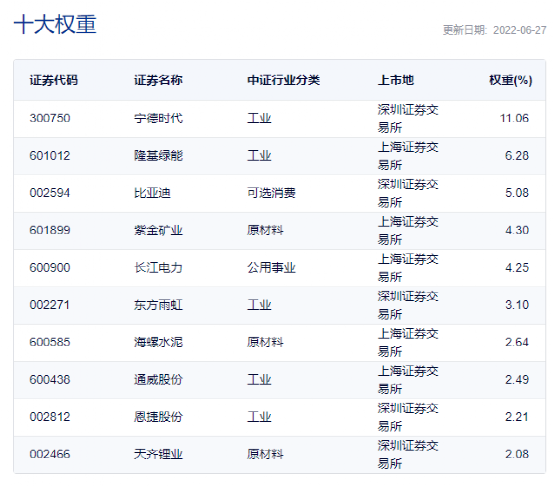Click weight value 3.10
This screenshot has width=554, height=487.
click(x=517, y=305)
